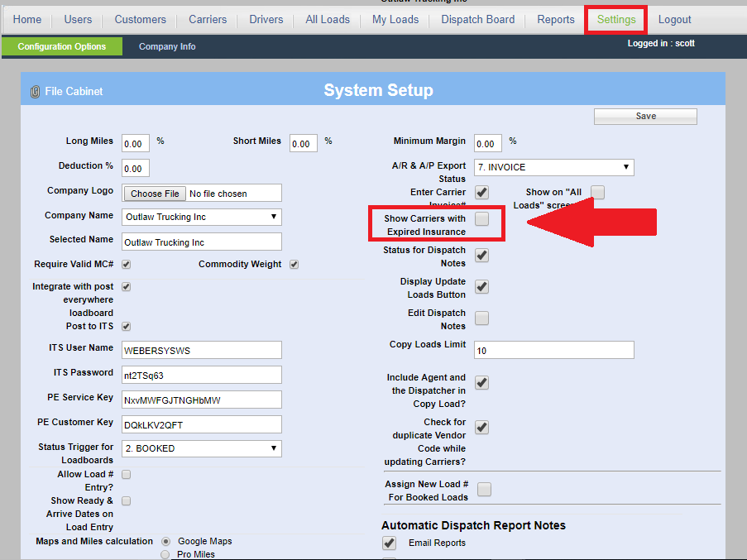Select Google Maps radio button
The height and width of the screenshot is (560, 747).
click(x=166, y=541)
